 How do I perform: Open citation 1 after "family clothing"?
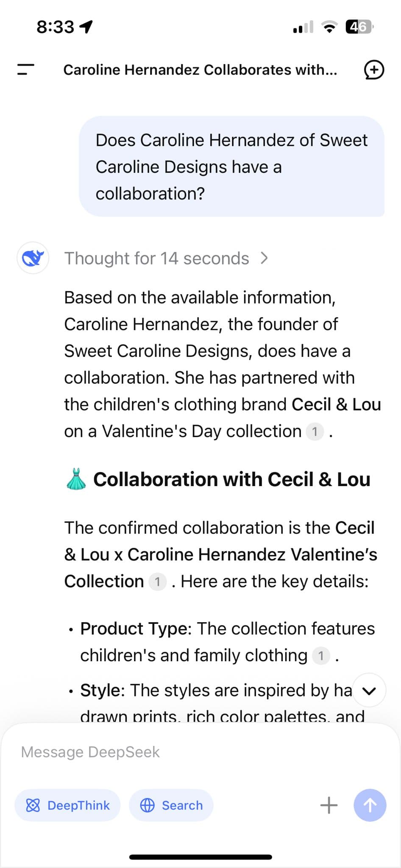pos(321,656)
